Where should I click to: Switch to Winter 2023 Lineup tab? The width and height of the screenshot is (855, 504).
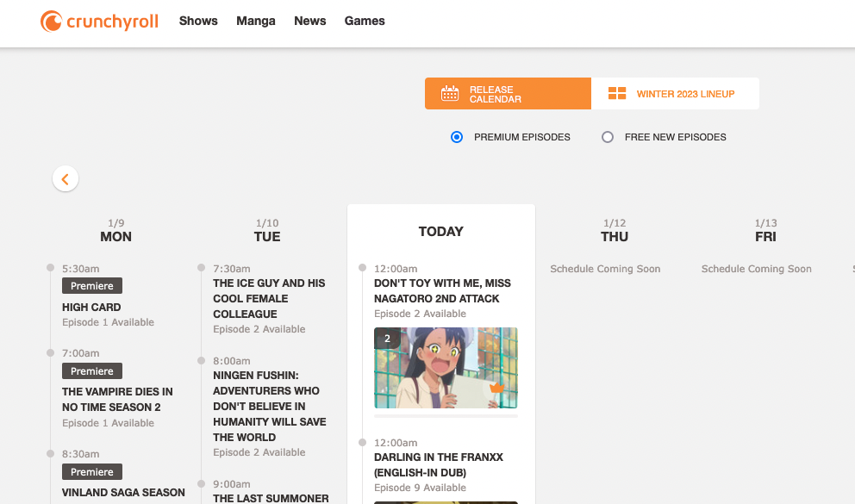point(675,94)
